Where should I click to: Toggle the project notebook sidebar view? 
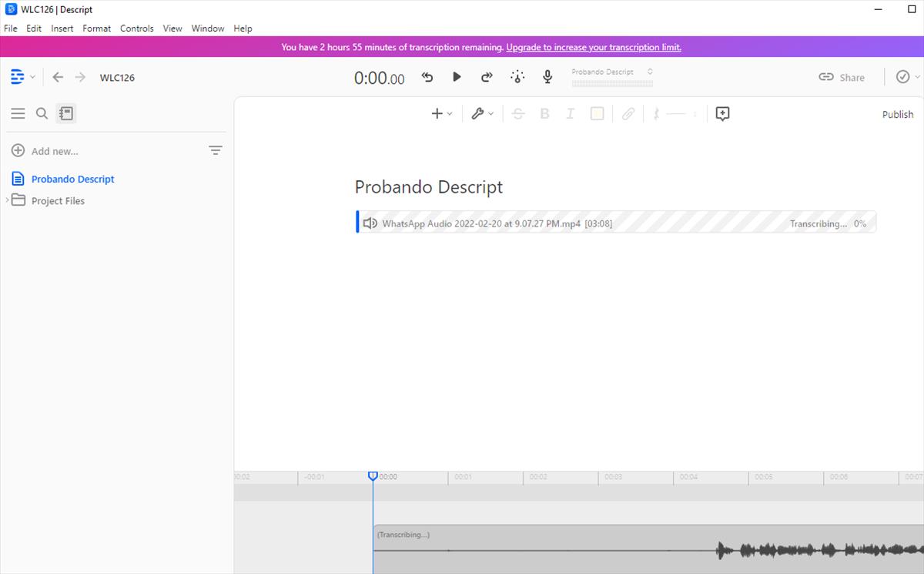tap(66, 113)
